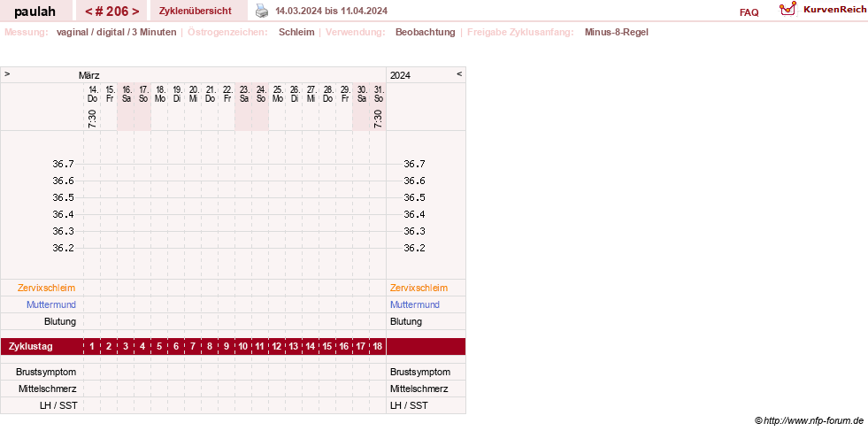Select day column 26. Di
Image resolution: width=868 pixels, height=431 pixels.
[295, 94]
